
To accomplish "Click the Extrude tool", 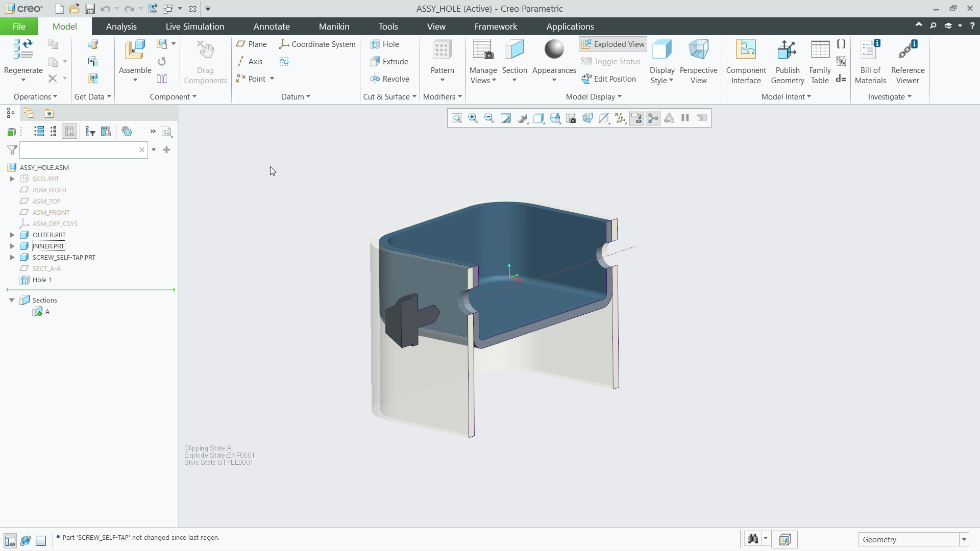I will (x=389, y=62).
